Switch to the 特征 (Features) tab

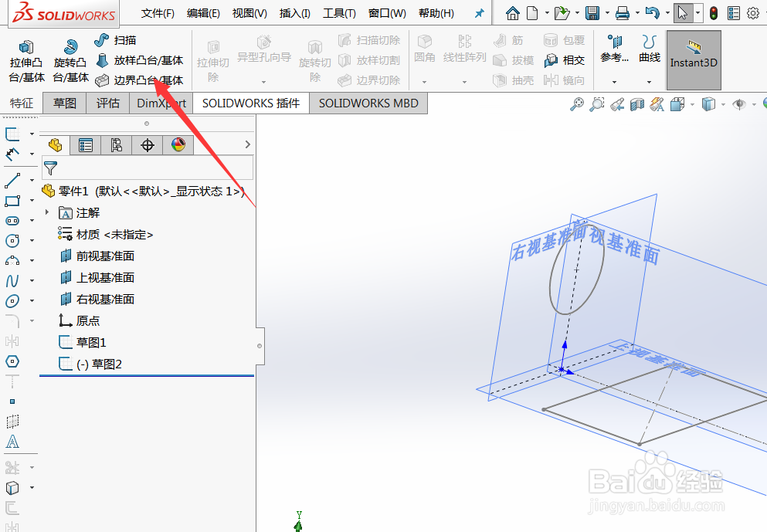tap(22, 103)
